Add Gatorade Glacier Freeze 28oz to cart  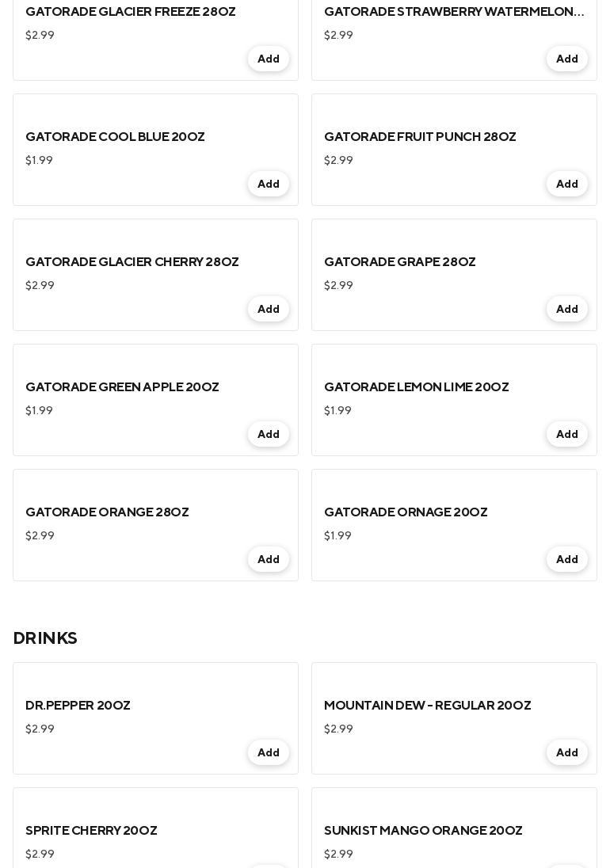268,59
